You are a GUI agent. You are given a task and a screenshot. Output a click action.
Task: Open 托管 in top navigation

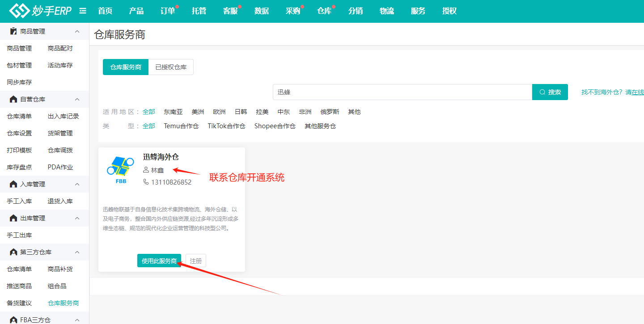(x=199, y=11)
